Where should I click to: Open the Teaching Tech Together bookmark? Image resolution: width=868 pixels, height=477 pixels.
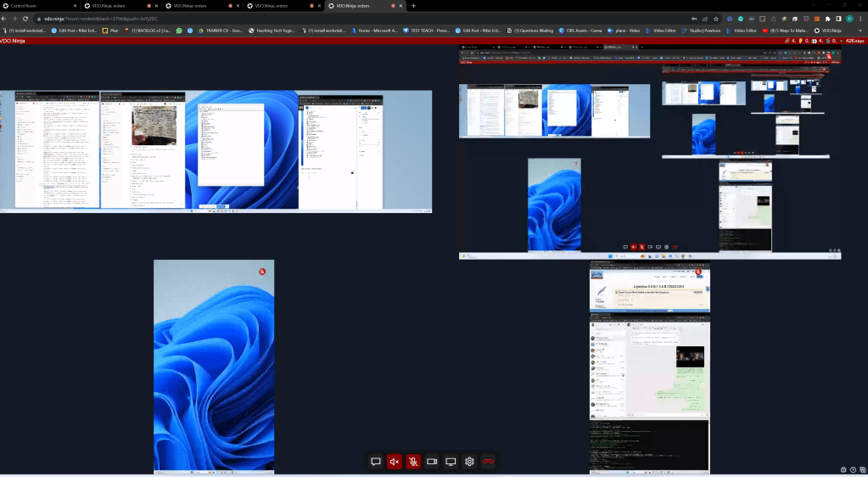click(x=272, y=31)
